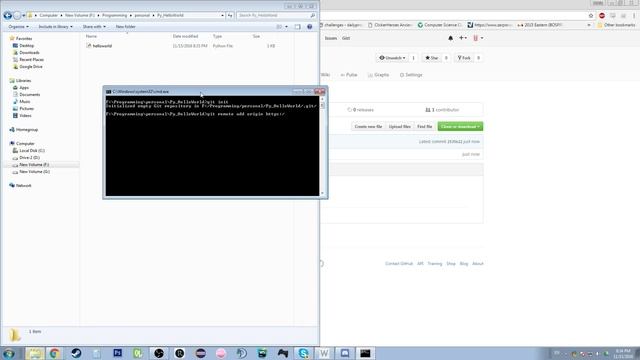This screenshot has width=640, height=360.
Task: Open the Computer Science bookmark
Action: click(x=440, y=25)
